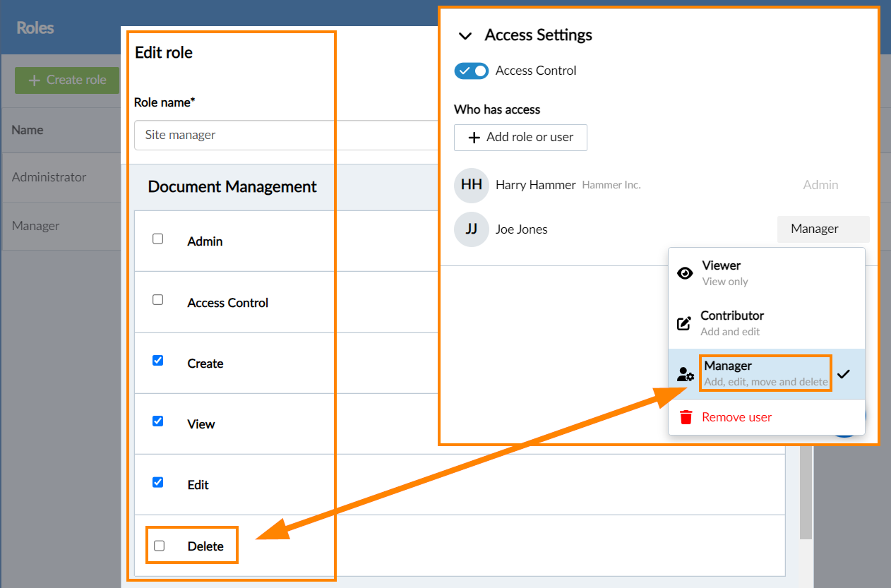This screenshot has width=891, height=588.
Task: Check the Admin permission checkbox
Action: click(x=158, y=239)
